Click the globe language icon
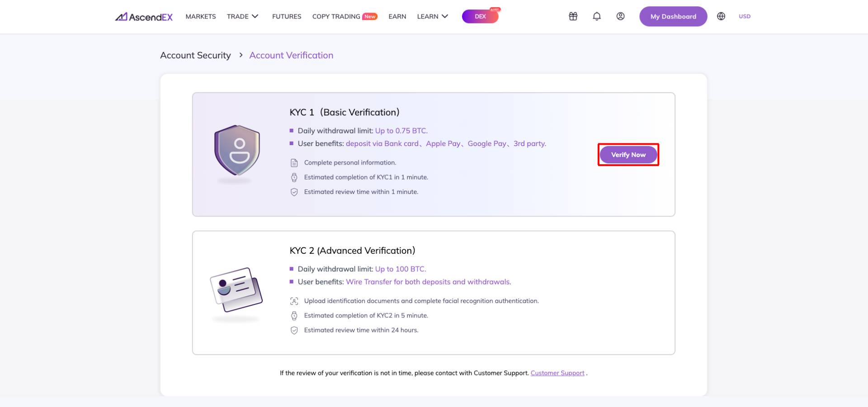 coord(721,16)
